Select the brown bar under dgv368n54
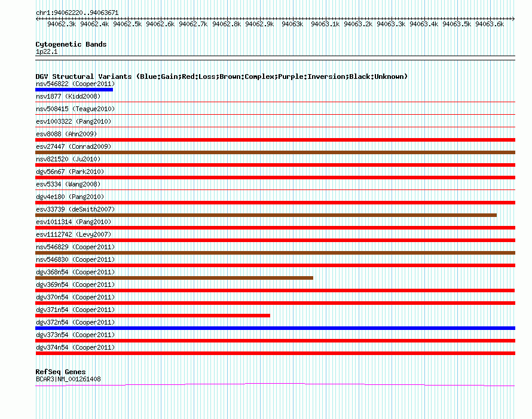This screenshot has height=419, width=532. pyautogui.click(x=174, y=278)
